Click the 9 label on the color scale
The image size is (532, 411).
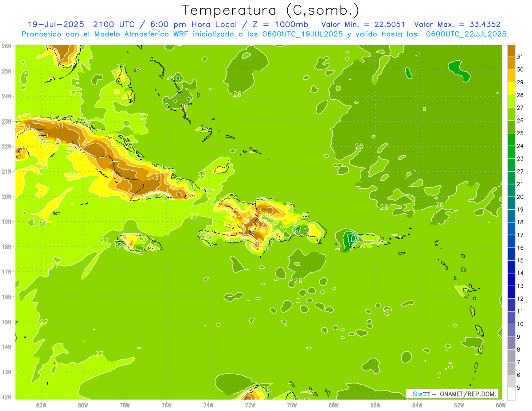(519, 337)
